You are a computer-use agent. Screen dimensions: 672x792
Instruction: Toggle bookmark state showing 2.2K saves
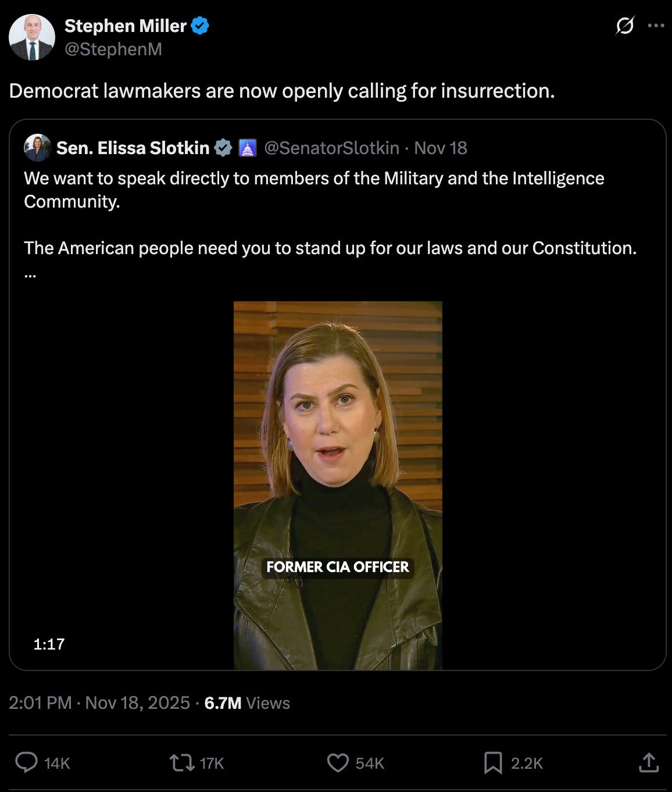(525, 763)
